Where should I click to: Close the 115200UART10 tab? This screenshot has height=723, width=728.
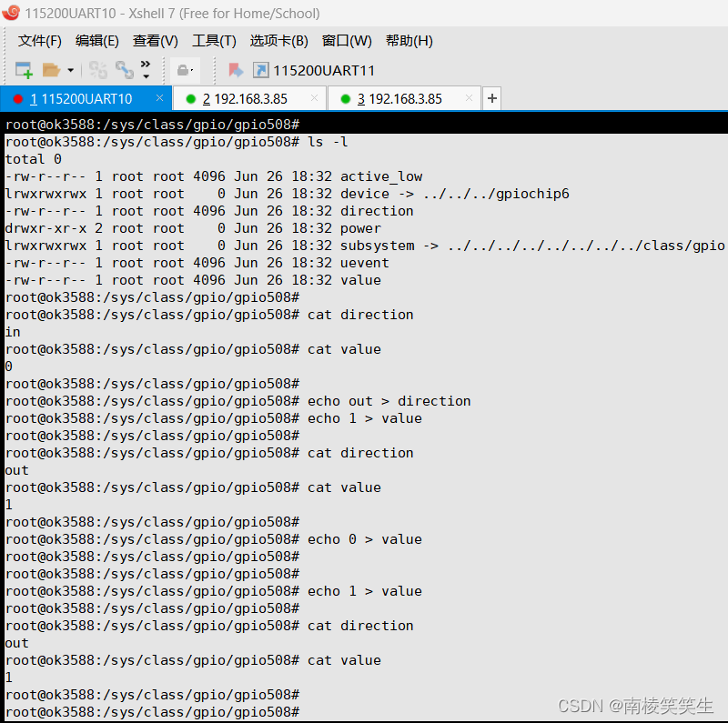(x=160, y=98)
